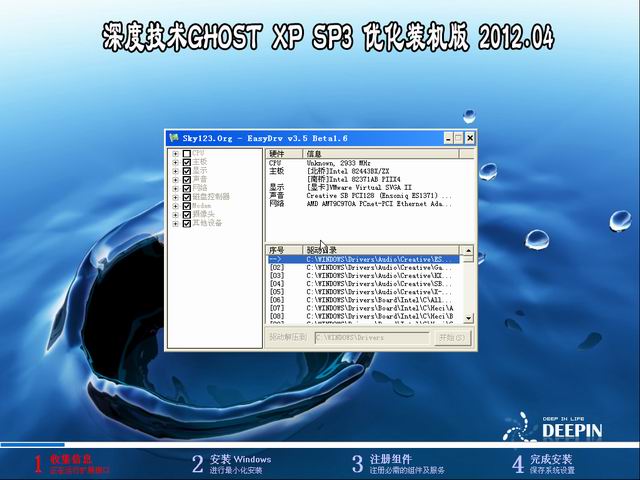Click the 开始(S) button
640x480 pixels.
(x=452, y=338)
